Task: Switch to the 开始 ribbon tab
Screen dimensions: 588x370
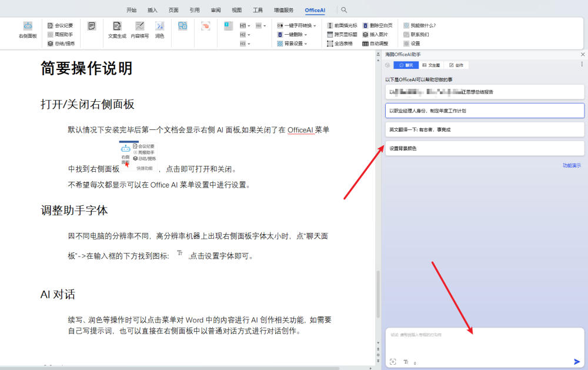Action: [131, 10]
